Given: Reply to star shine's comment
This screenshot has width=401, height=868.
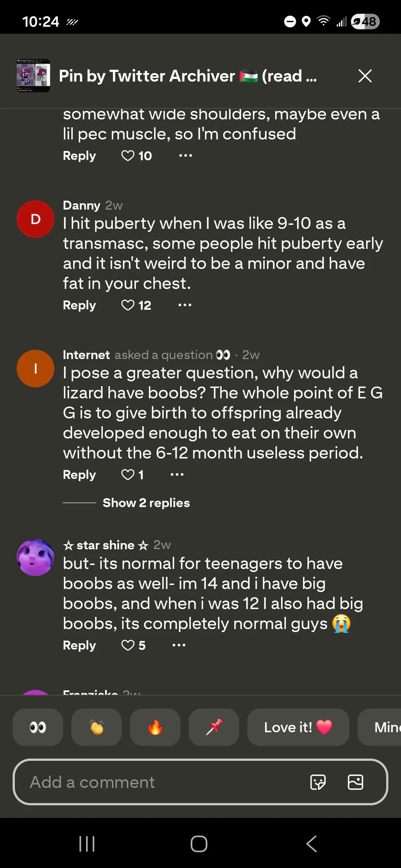Looking at the screenshot, I should 79,645.
